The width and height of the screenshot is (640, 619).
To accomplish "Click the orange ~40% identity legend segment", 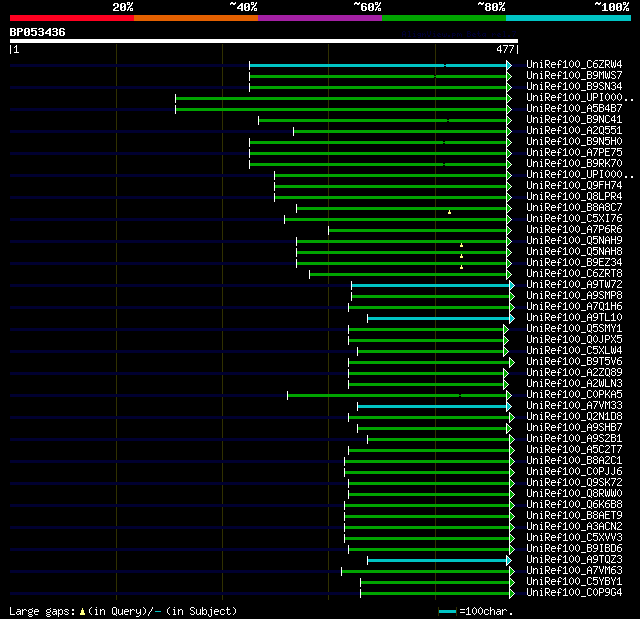I will 196,18.
